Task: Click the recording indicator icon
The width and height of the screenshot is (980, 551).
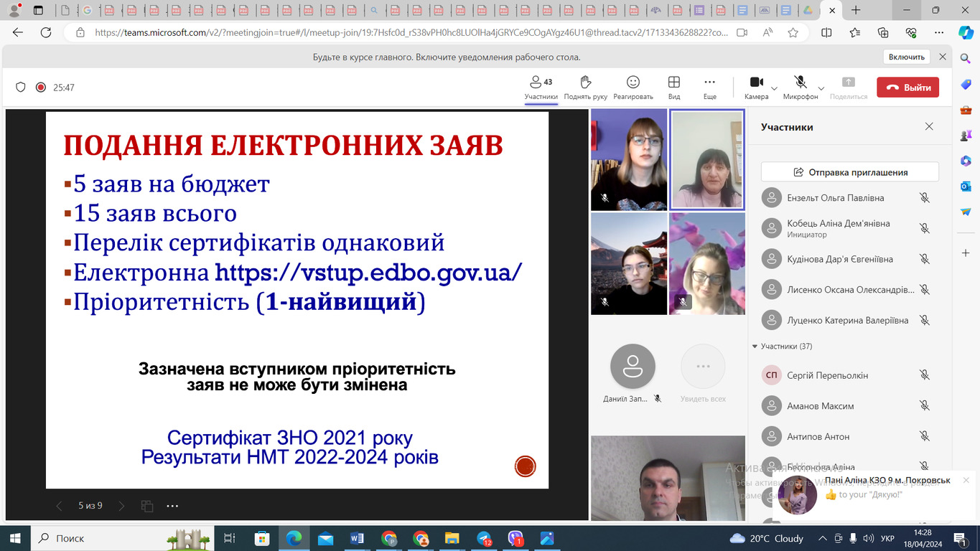Action: coord(41,88)
